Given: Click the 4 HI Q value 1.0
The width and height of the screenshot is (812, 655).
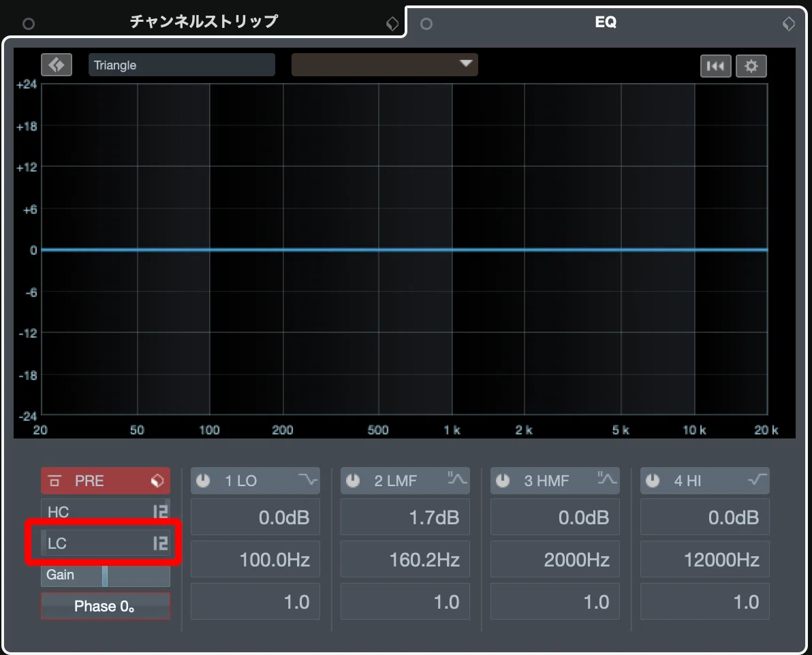Looking at the screenshot, I should click(705, 602).
